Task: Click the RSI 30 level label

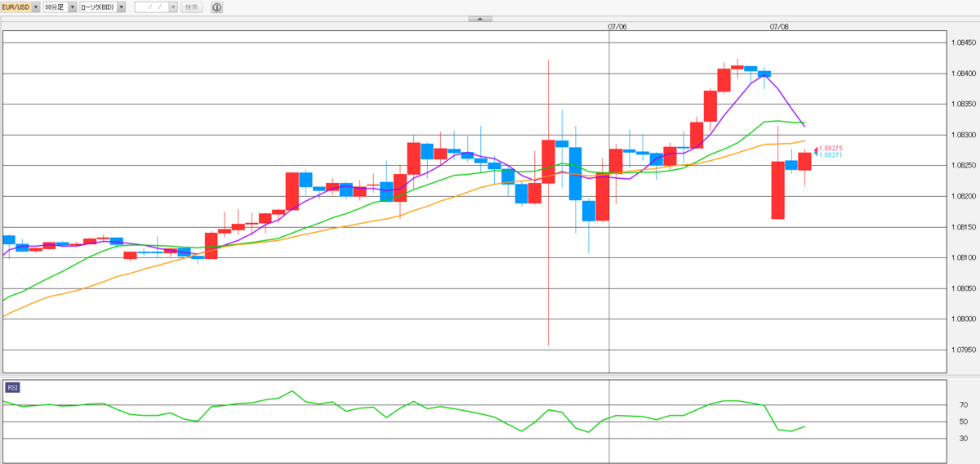Action: (x=964, y=439)
